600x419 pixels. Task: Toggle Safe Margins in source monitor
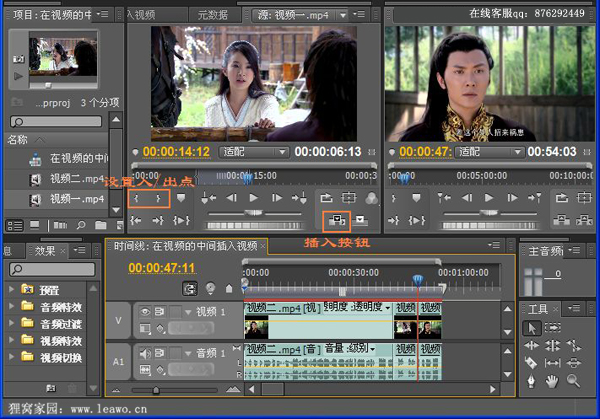348,198
